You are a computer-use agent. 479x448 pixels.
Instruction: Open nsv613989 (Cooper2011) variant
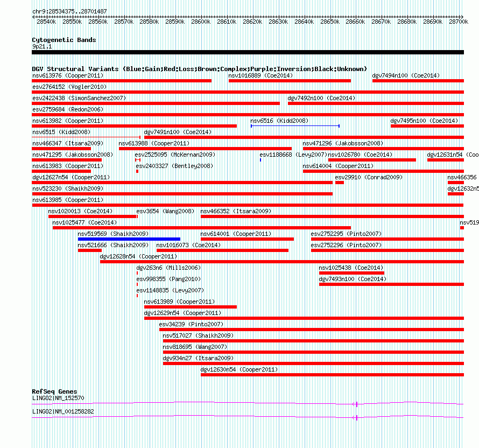191,307
